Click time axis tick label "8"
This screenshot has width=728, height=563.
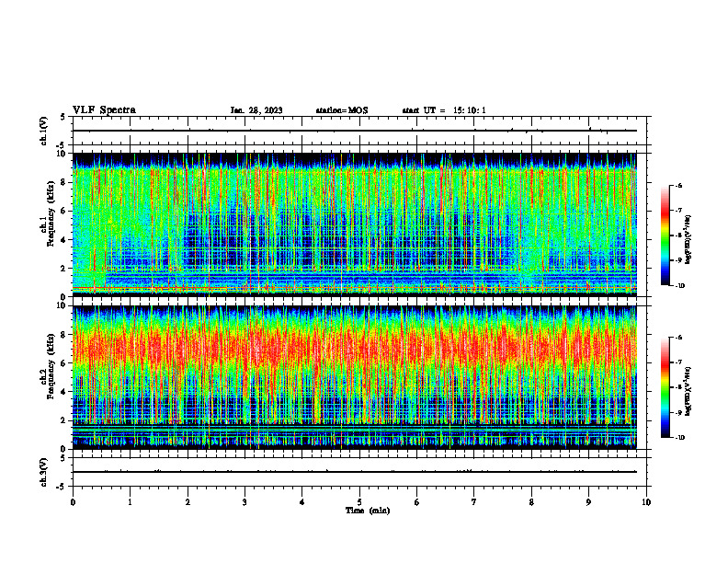531,502
